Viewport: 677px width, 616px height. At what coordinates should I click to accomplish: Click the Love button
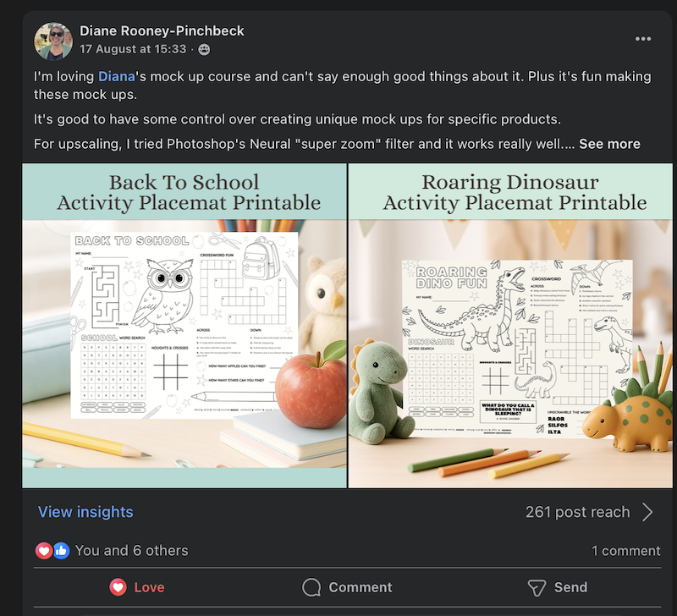point(137,587)
